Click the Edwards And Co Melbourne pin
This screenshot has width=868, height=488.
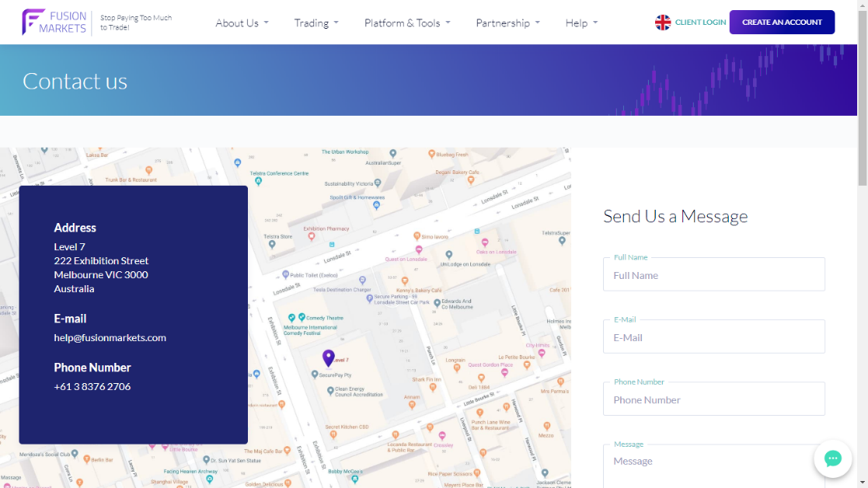pos(437,303)
